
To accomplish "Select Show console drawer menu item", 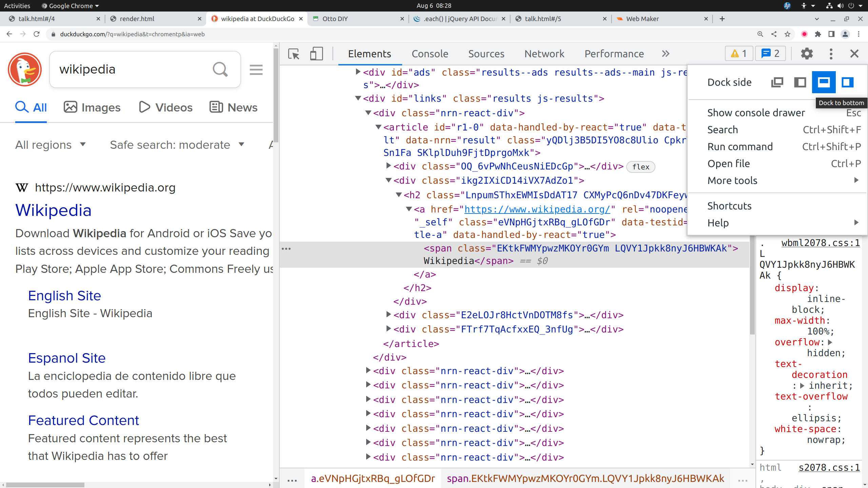I will [x=756, y=113].
